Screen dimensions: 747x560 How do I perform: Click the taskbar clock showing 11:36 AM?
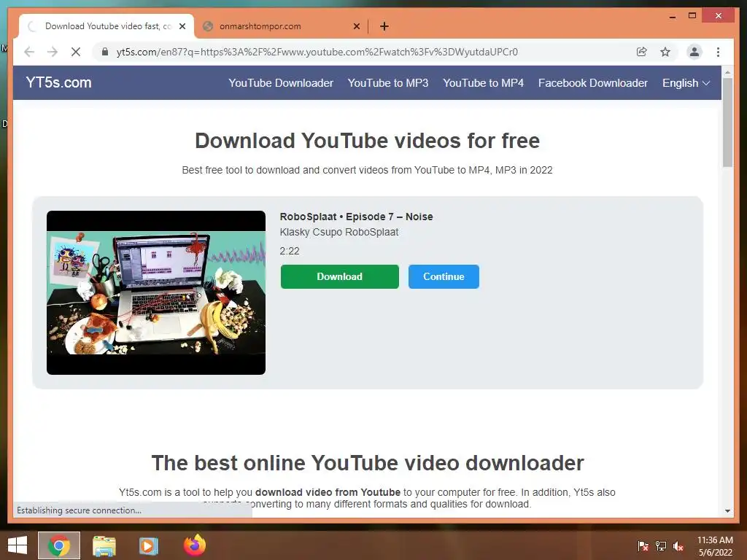coord(715,546)
